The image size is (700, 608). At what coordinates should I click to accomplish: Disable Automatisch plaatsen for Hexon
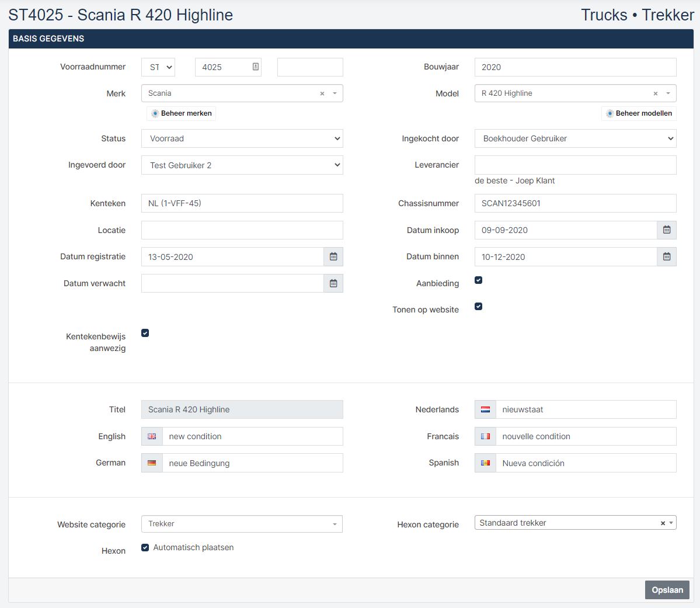coord(145,548)
